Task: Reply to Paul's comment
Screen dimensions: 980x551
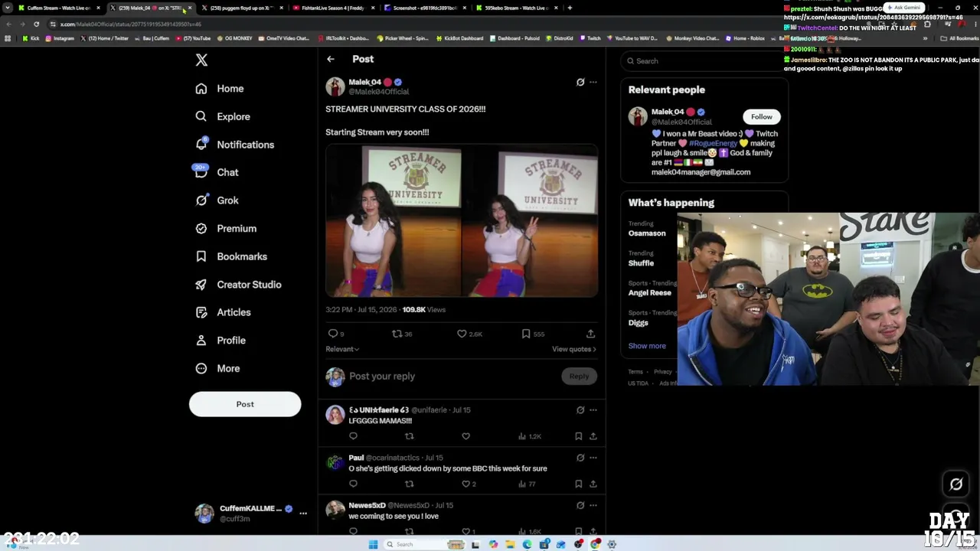Action: [x=353, y=484]
